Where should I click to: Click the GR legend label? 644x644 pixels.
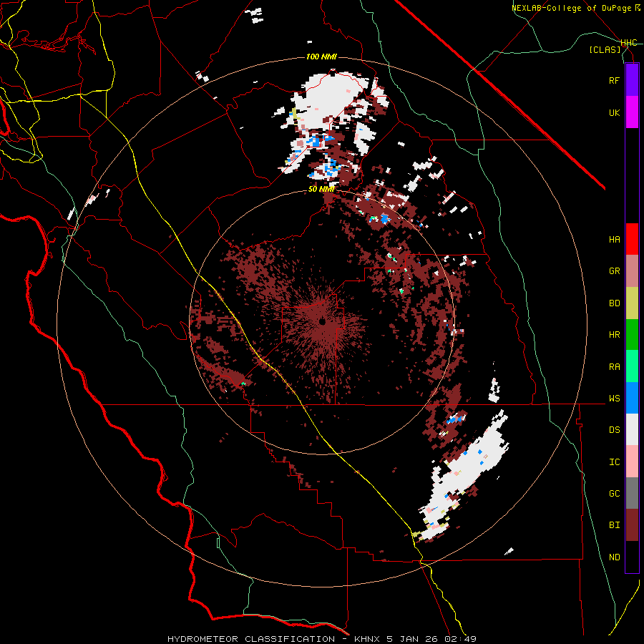click(614, 271)
